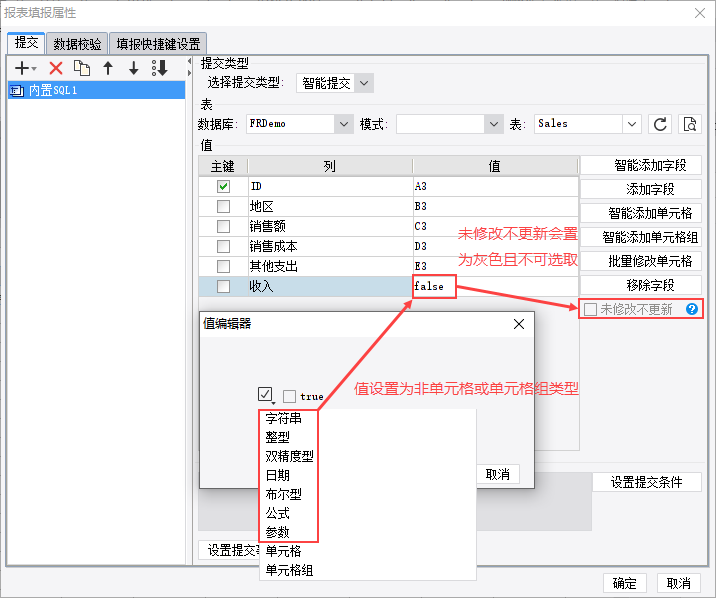The height and width of the screenshot is (598, 716).
Task: Preview the Sales table data icon
Action: 690,124
